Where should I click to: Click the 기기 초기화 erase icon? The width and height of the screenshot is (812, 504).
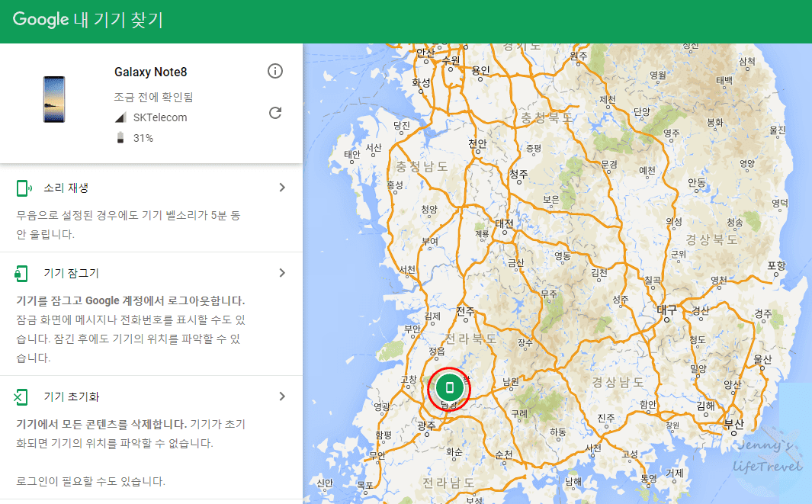pyautogui.click(x=21, y=396)
